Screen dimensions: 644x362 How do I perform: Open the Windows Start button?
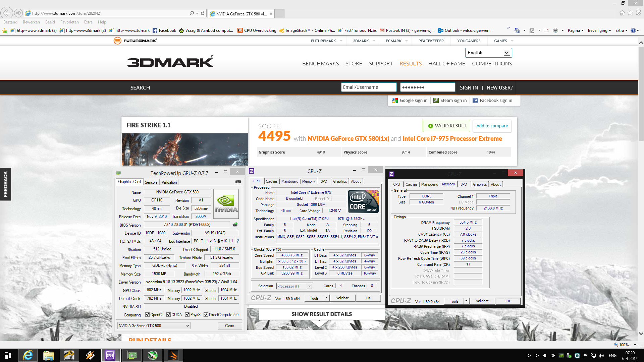(8, 355)
